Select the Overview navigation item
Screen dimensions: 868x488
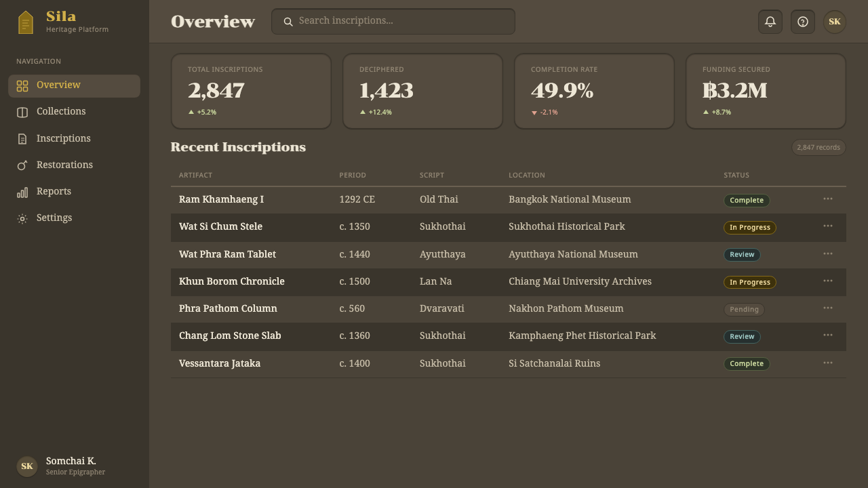tap(74, 85)
